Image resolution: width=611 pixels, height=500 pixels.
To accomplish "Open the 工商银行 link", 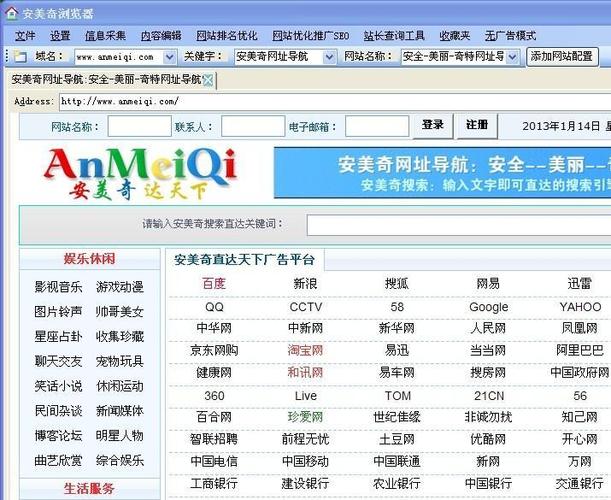I will pos(214,484).
